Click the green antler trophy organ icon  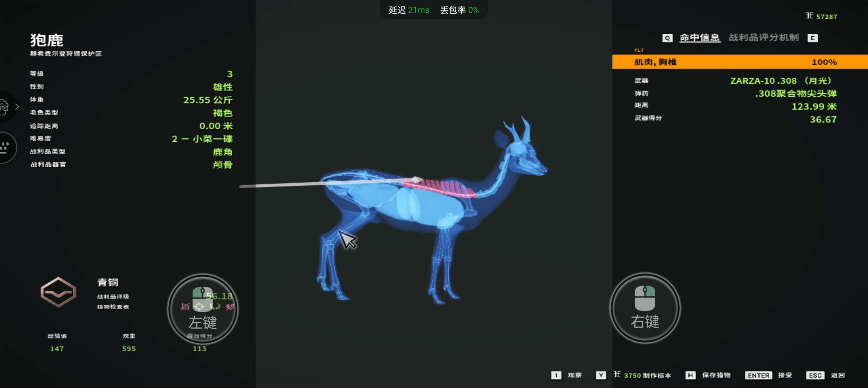click(215, 306)
